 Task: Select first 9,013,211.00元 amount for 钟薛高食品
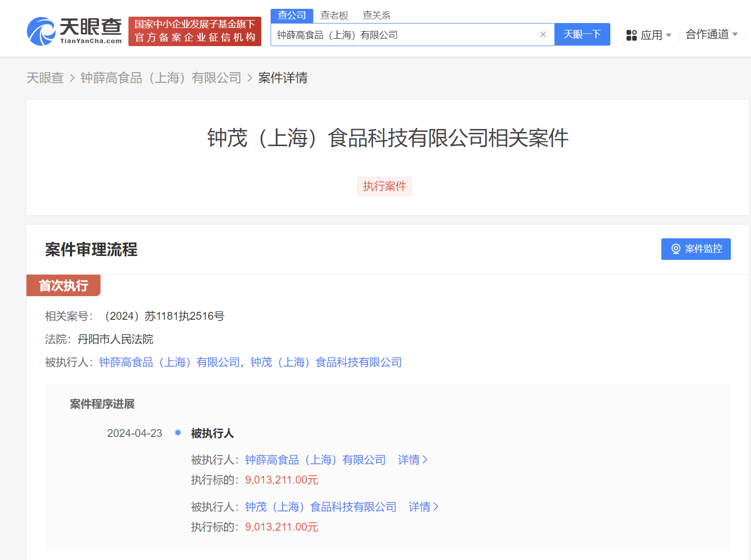(x=281, y=480)
